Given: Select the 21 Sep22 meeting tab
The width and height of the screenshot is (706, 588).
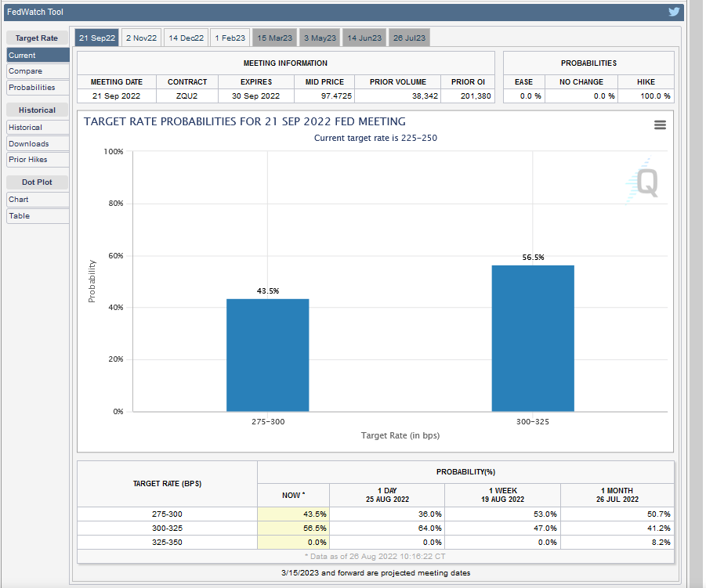Looking at the screenshot, I should [97, 38].
